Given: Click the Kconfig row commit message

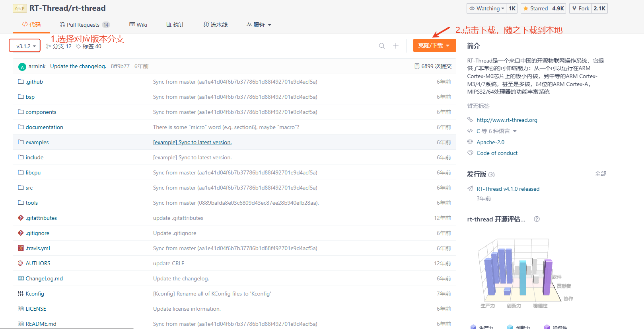Looking at the screenshot, I should [212, 294].
